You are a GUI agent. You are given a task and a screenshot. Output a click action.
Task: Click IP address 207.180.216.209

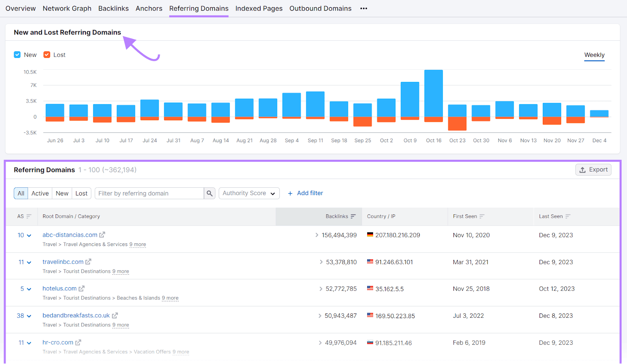click(398, 235)
